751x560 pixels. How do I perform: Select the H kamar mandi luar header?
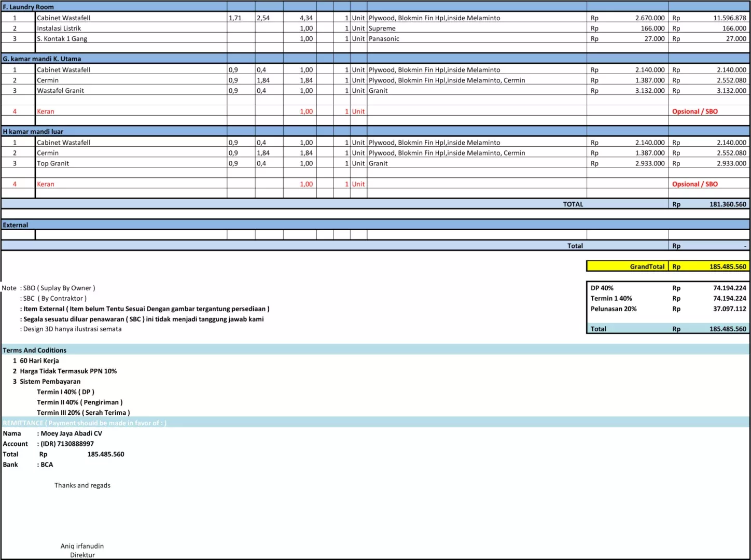click(x=33, y=132)
